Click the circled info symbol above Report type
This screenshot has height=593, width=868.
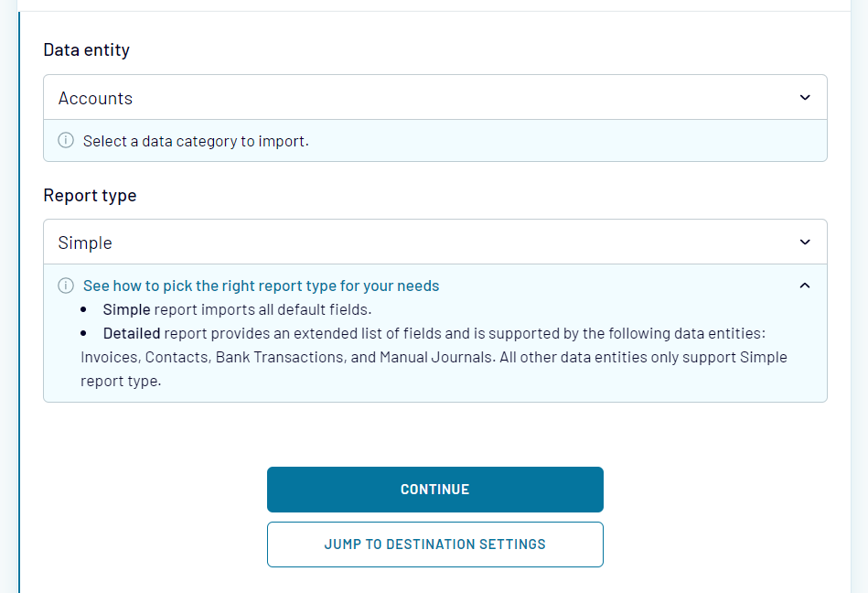(65, 141)
